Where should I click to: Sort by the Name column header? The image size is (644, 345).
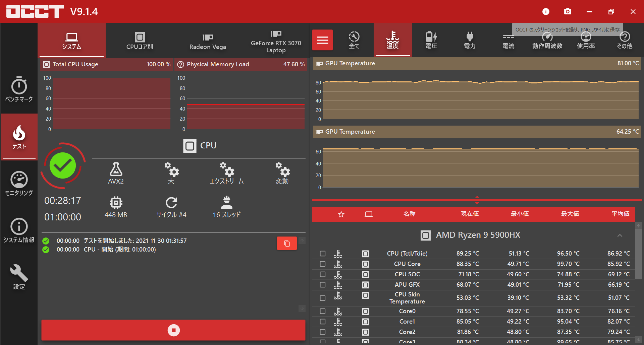point(409,214)
